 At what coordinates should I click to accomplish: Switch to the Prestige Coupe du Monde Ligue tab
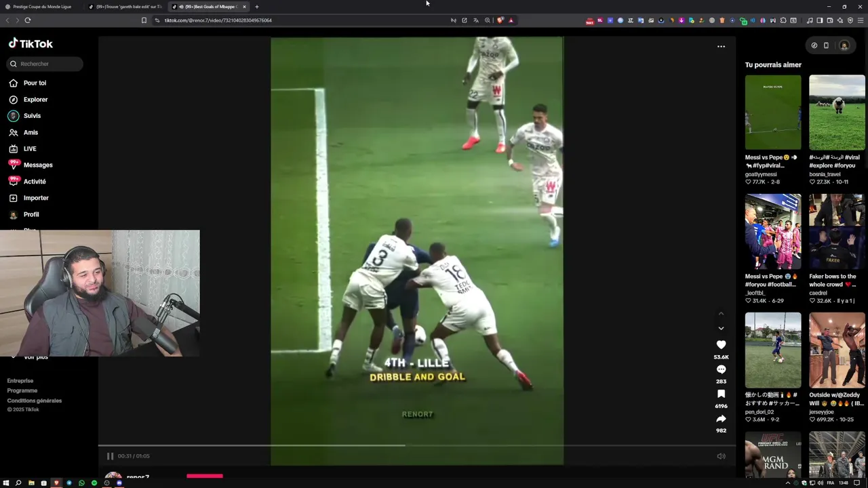coord(42,7)
